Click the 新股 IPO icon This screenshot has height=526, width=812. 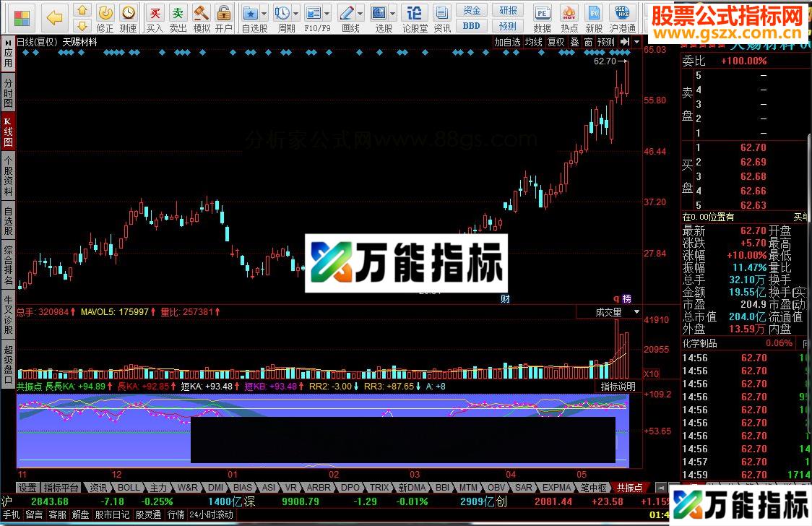coord(595,13)
